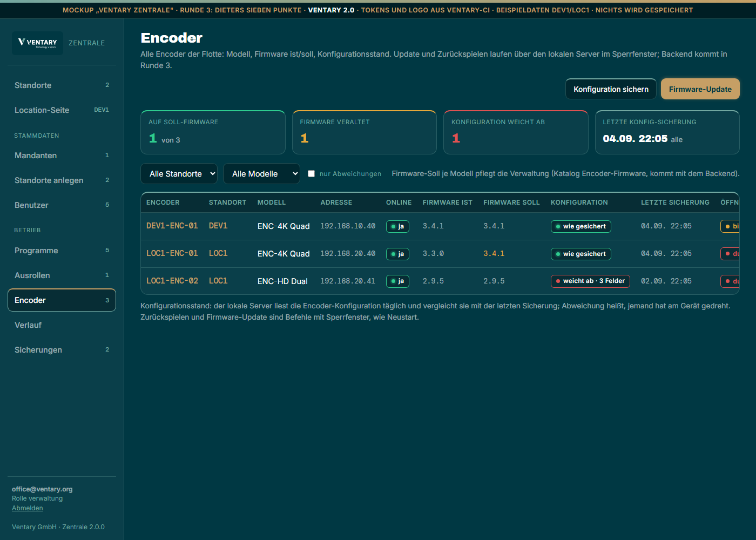Click Konfiguration column header
The height and width of the screenshot is (540, 756).
point(579,202)
